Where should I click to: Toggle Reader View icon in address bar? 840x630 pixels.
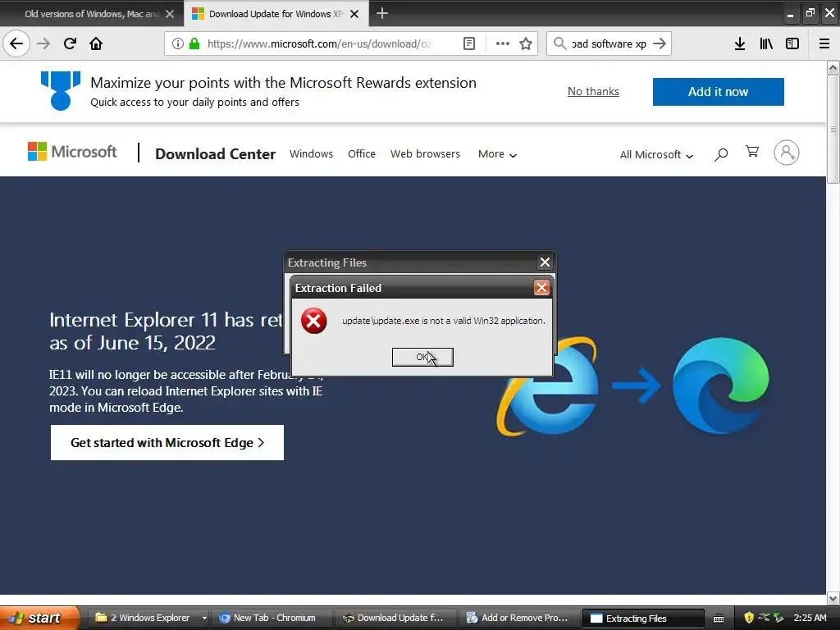coord(468,43)
